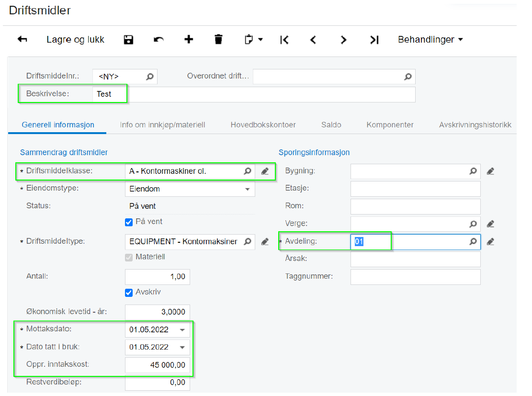Click the Taggnummer input field
Image resolution: width=532 pixels, height=396 pixels.
[x=415, y=277]
